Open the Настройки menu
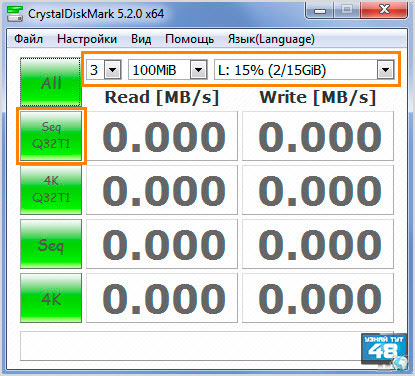Image resolution: width=415 pixels, height=376 pixels. click(x=87, y=39)
